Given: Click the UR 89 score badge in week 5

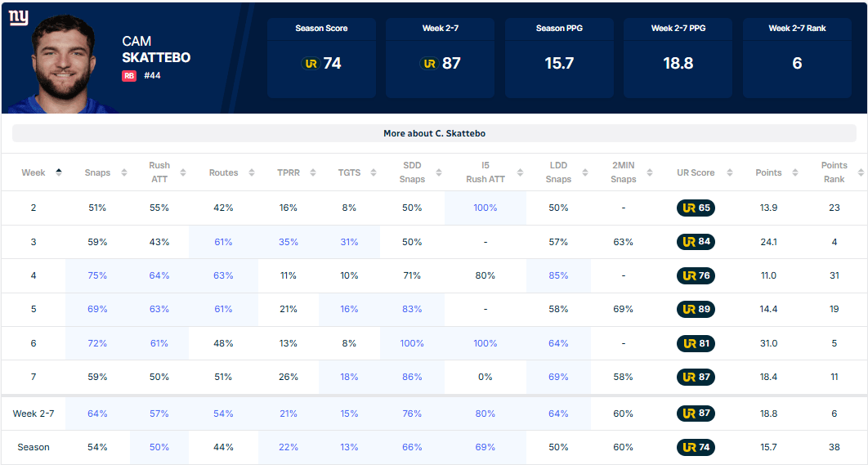Looking at the screenshot, I should 696,309.
